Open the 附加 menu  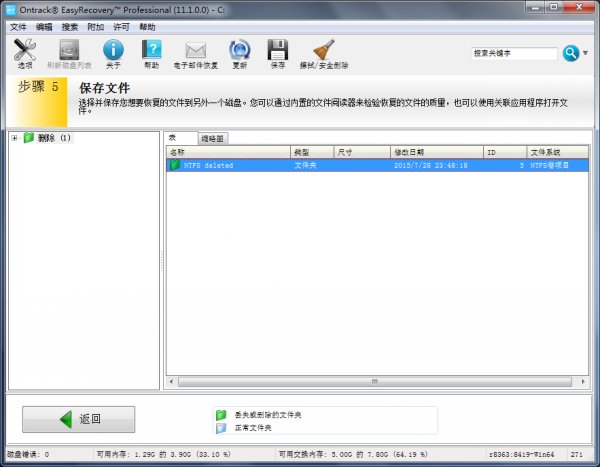click(x=96, y=27)
